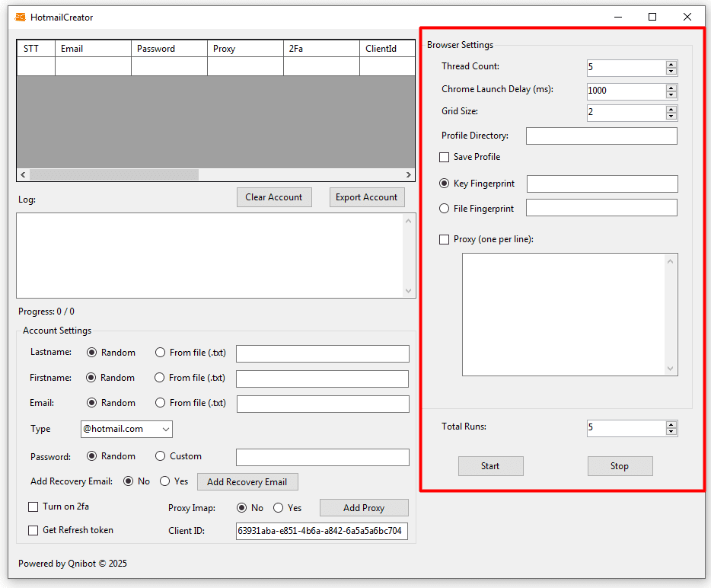
Task: Enable the Proxy (one per line) checkbox
Action: click(x=445, y=239)
